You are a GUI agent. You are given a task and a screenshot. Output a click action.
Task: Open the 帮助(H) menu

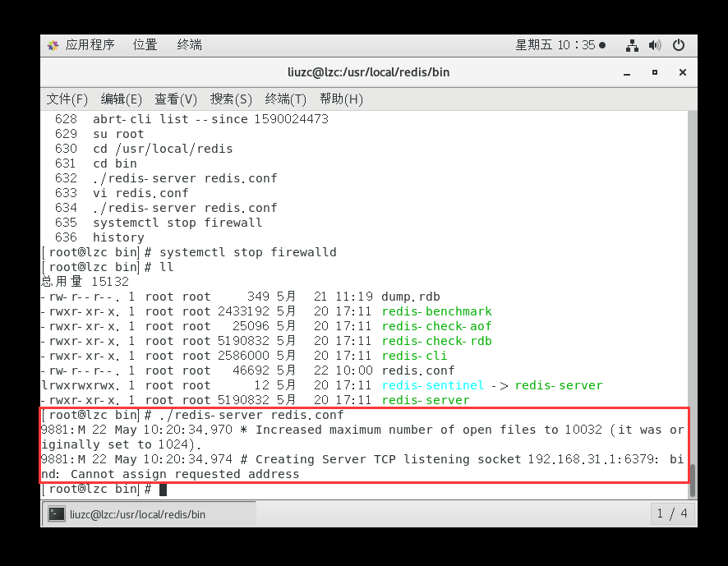341,99
